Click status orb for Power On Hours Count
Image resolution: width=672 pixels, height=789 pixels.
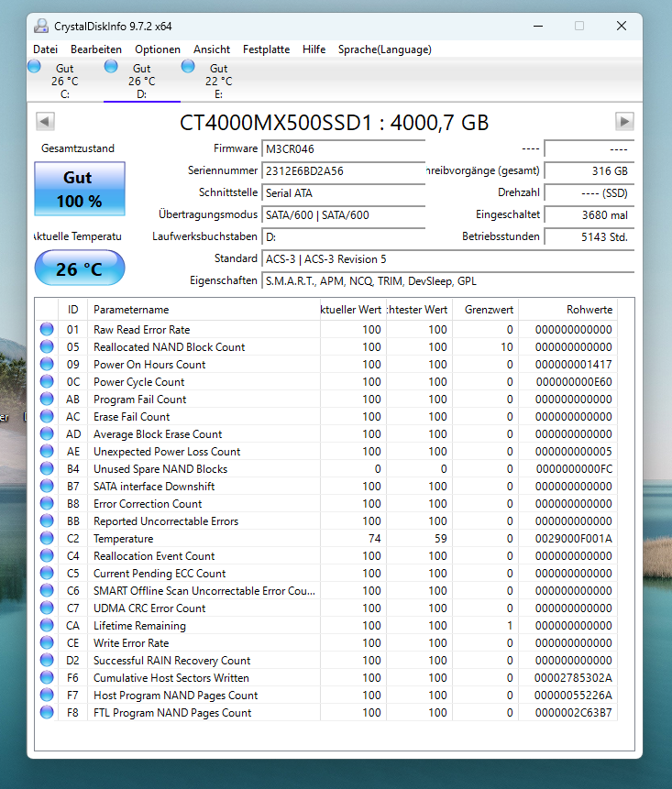point(47,364)
